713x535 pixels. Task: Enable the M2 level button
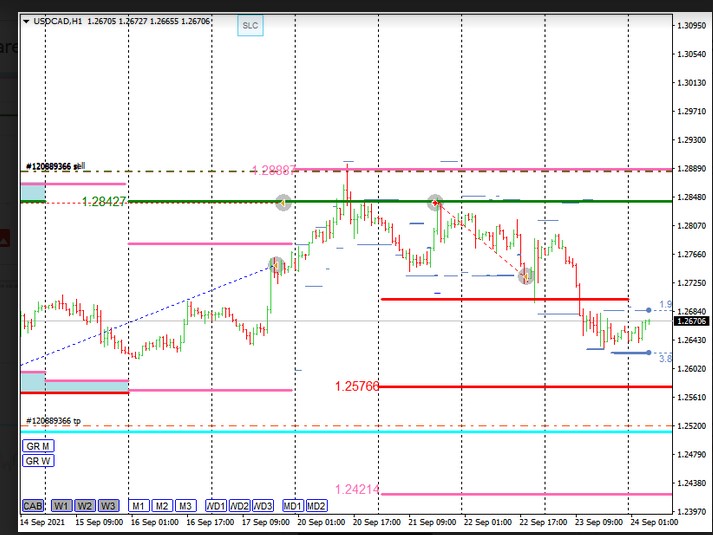(163, 505)
